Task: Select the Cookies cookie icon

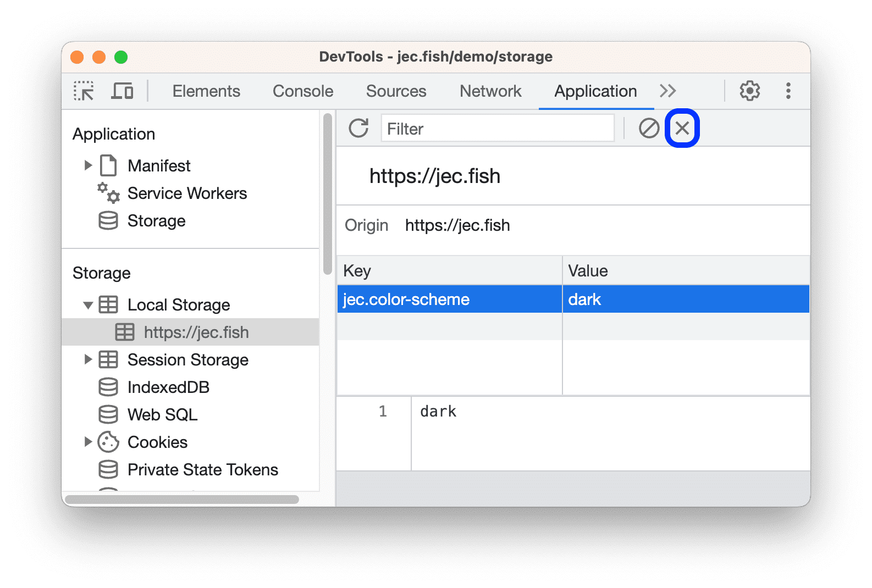Action: 108,442
